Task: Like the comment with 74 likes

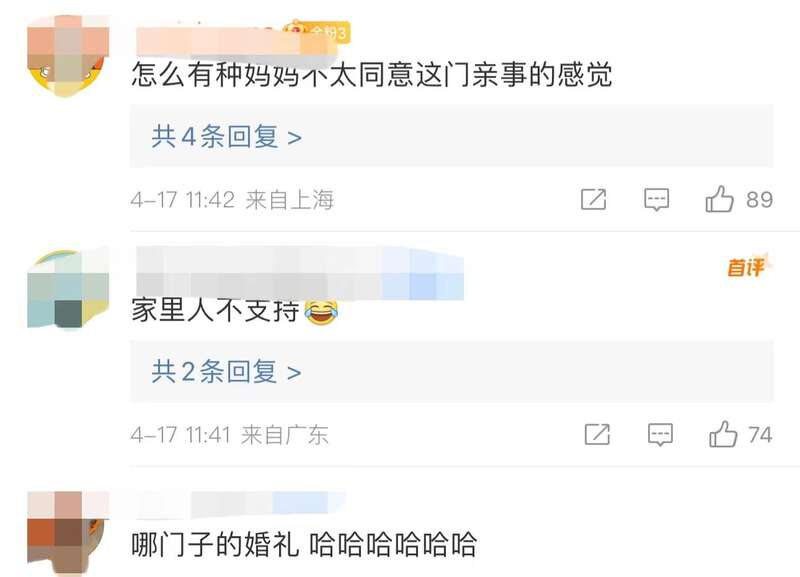Action: coord(723,434)
